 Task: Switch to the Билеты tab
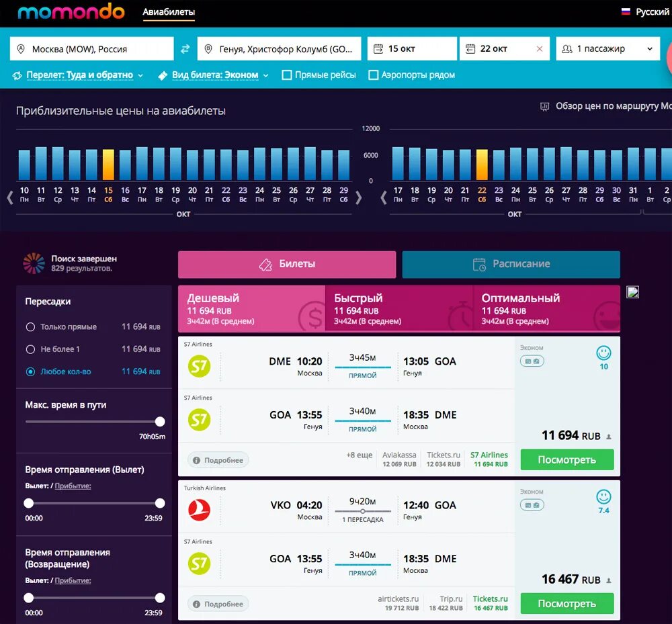tap(287, 264)
